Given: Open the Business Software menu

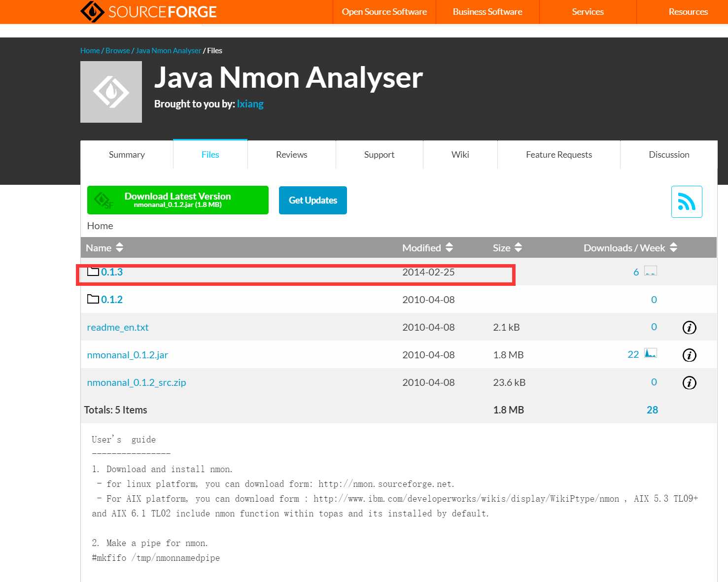Looking at the screenshot, I should click(487, 12).
